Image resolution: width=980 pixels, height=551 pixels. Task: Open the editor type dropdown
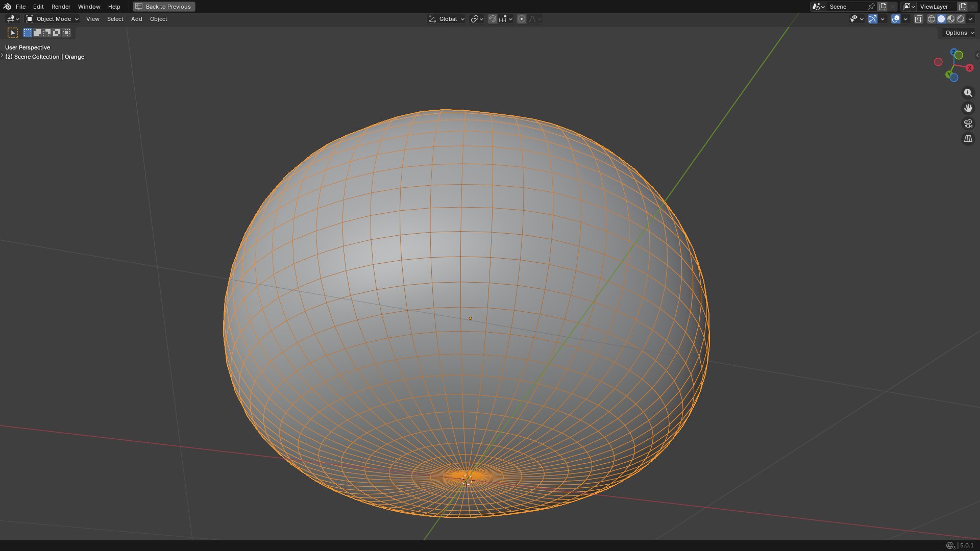[x=13, y=19]
